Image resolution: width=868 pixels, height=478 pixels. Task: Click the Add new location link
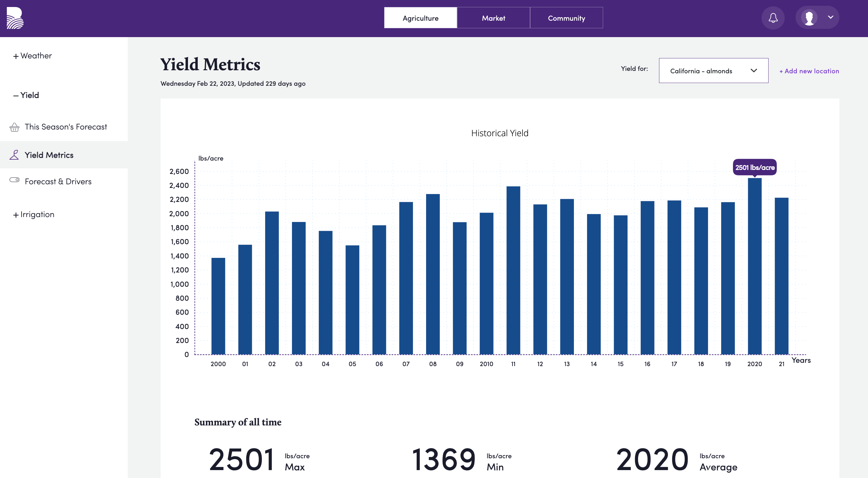pyautogui.click(x=809, y=71)
